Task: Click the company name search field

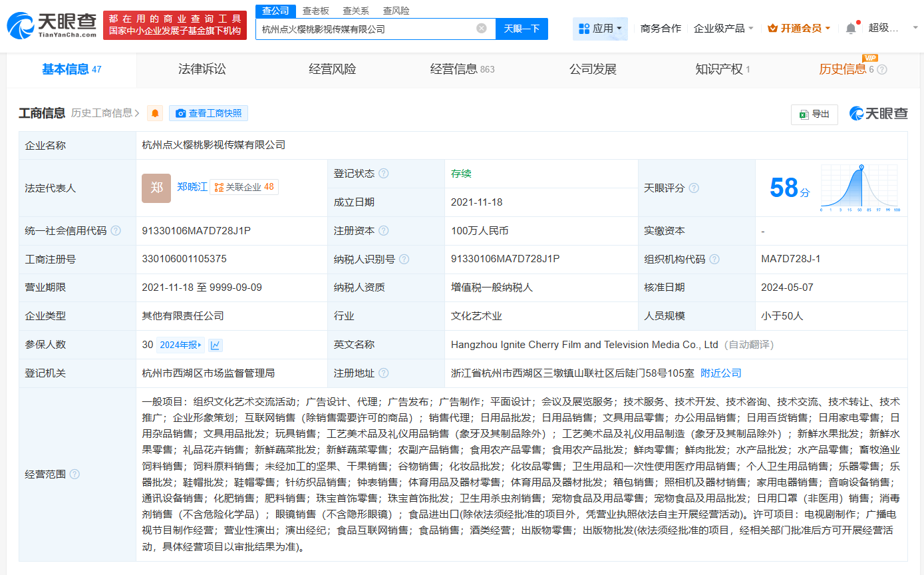Action: click(366, 29)
